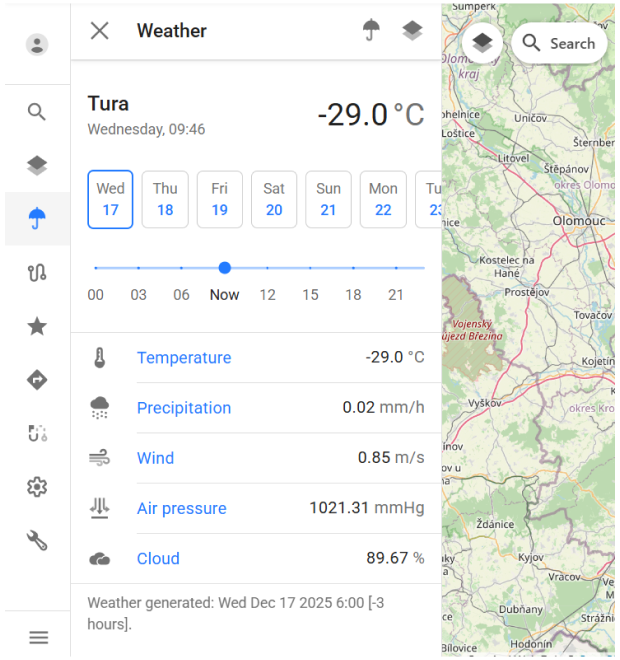
Task: Toggle weather umbrella icon in panel header
Action: [x=372, y=30]
